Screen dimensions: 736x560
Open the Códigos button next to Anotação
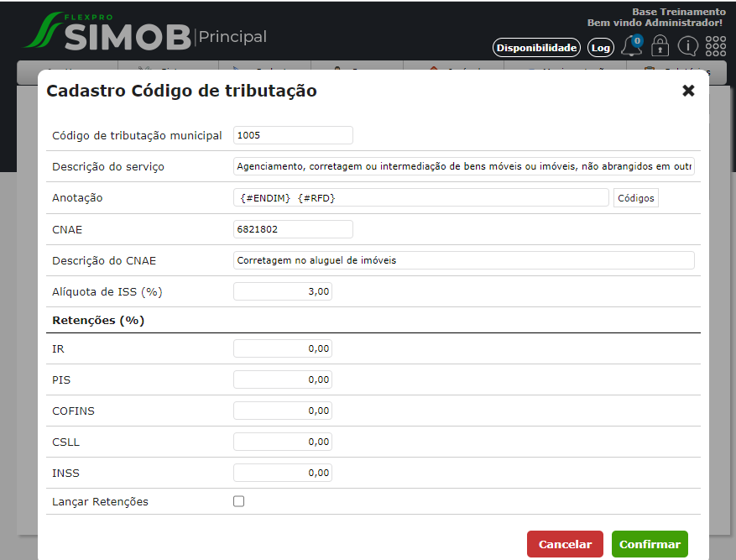coord(635,197)
